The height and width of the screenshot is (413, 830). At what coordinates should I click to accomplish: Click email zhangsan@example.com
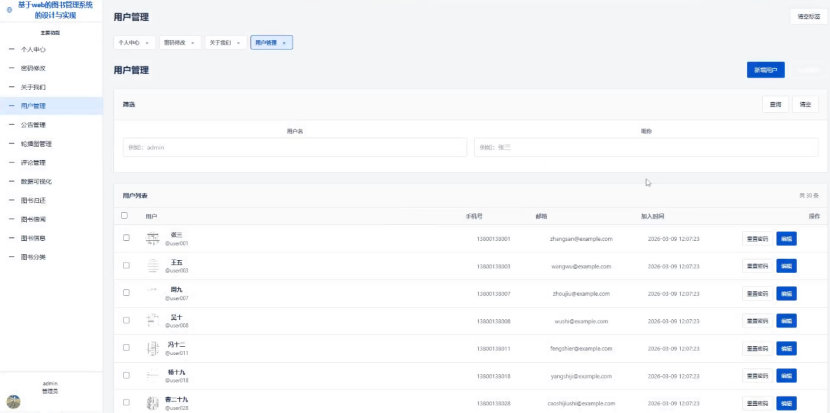point(581,239)
